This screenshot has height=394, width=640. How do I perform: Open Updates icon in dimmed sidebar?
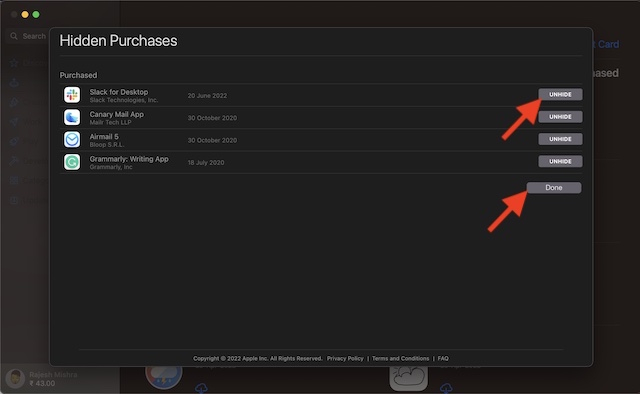coord(14,200)
